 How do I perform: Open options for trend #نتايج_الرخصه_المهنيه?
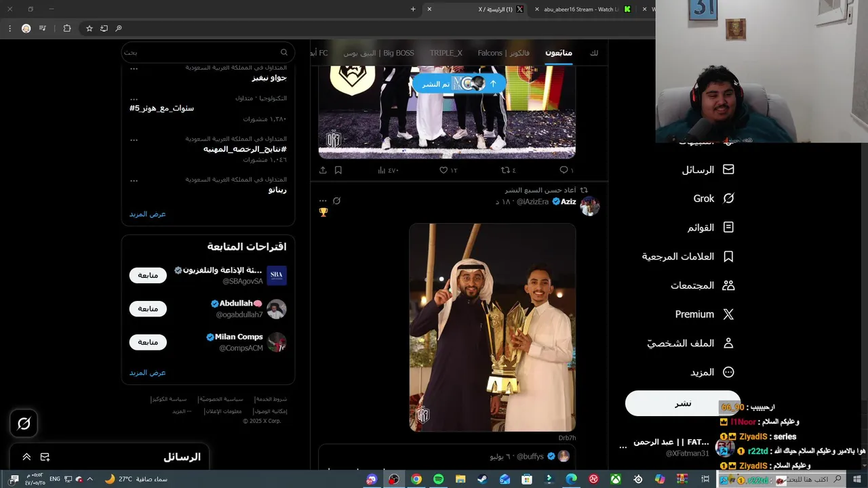point(134,140)
